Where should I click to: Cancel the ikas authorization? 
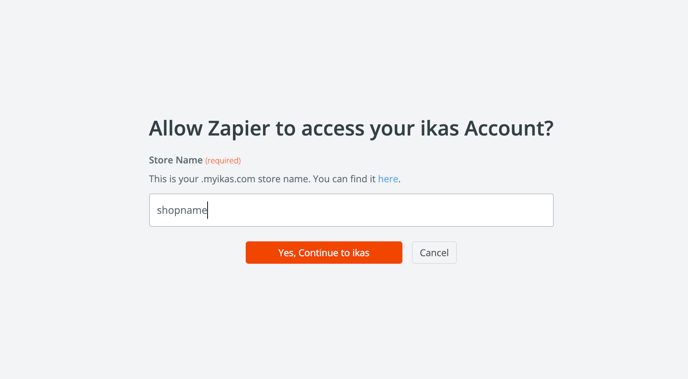pyautogui.click(x=434, y=253)
